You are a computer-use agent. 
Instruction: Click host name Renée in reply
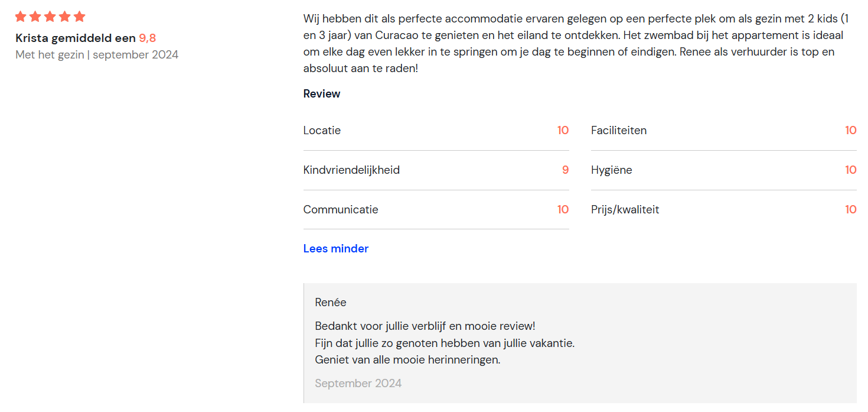pyautogui.click(x=331, y=303)
